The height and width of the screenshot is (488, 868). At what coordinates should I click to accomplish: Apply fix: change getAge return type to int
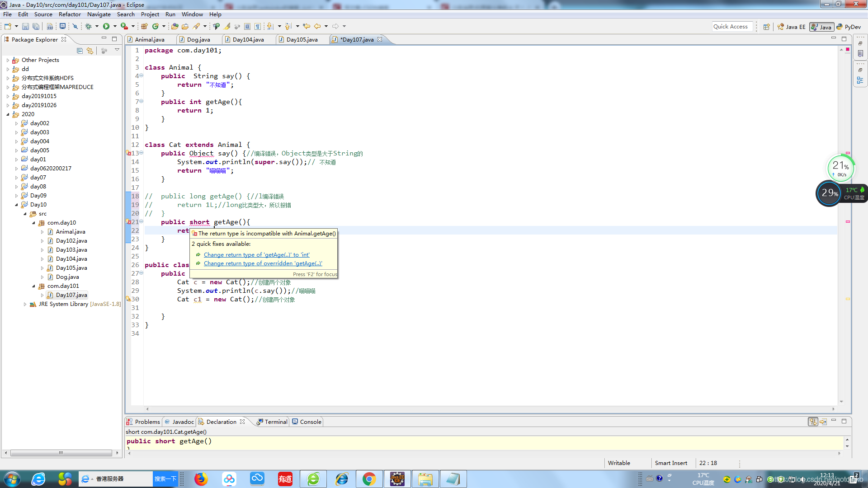[256, 255]
